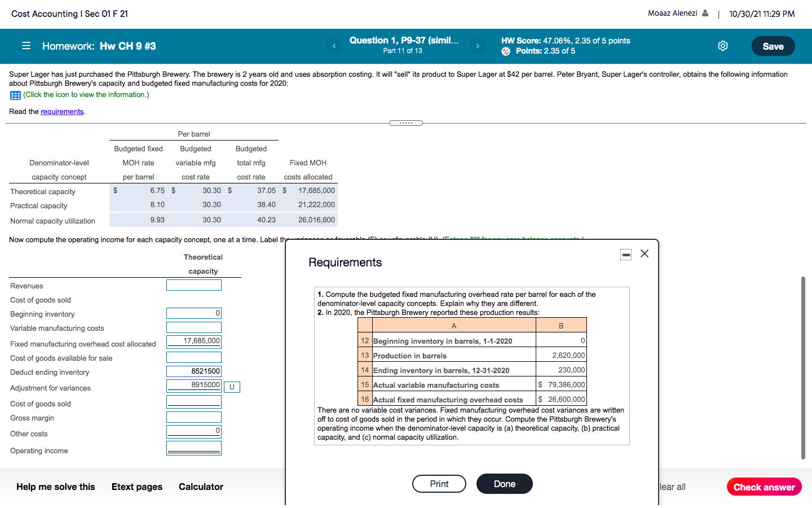
Task: Minimize the Requirements dialog
Action: click(x=626, y=255)
